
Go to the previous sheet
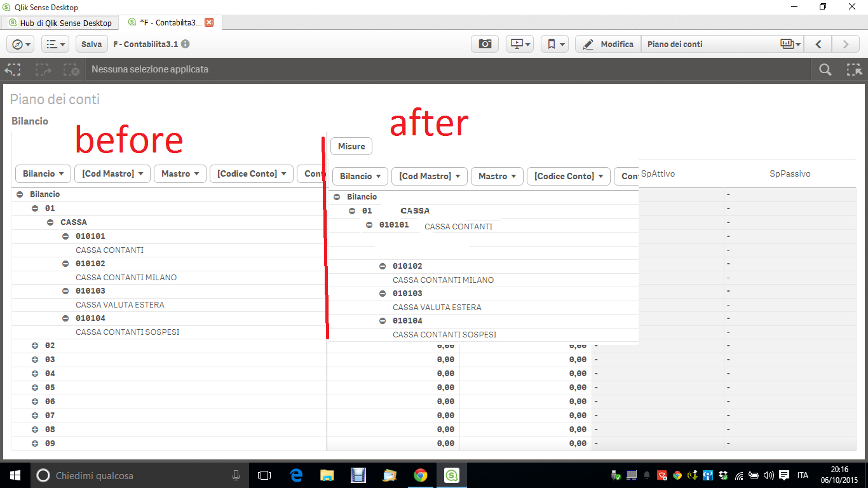tap(818, 44)
